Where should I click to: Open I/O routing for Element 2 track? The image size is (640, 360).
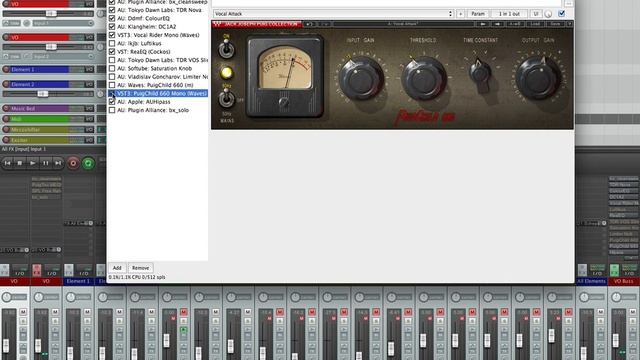(89, 84)
